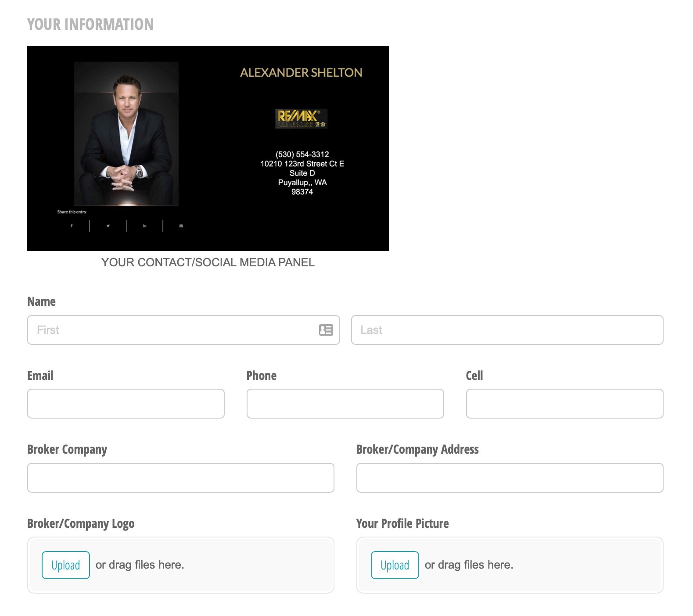
Task: Click the address line 10210 123rd Street Ct E
Action: (x=302, y=164)
